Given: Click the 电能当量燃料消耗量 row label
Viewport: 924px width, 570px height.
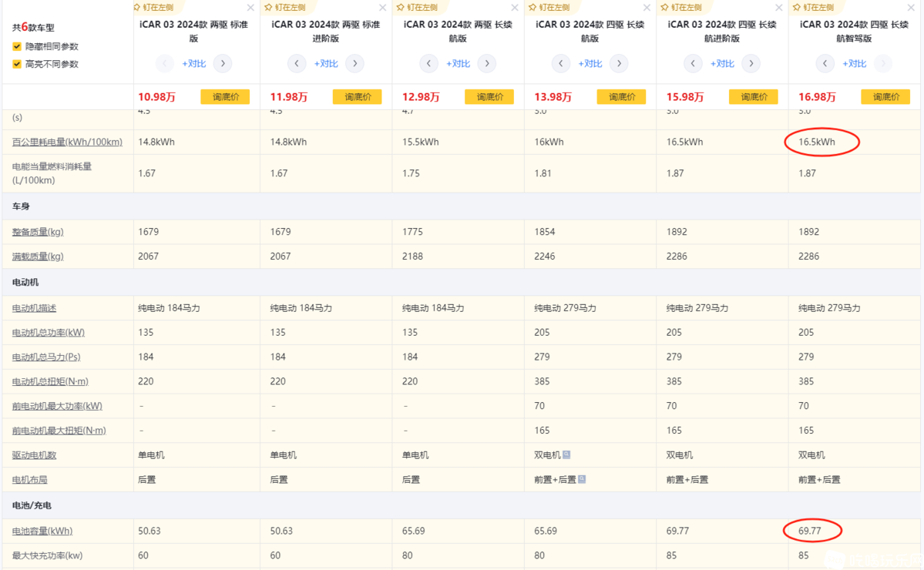Looking at the screenshot, I should point(52,173).
